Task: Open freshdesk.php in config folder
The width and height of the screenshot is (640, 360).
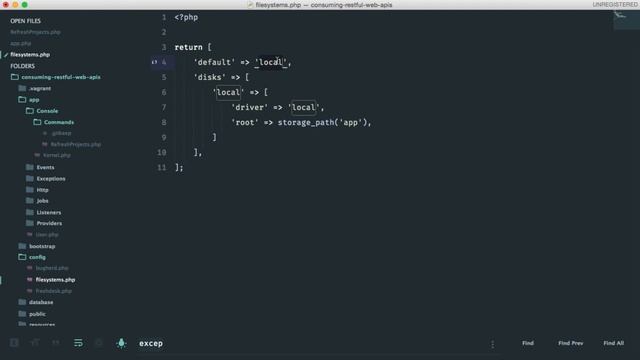Action: (x=53, y=291)
